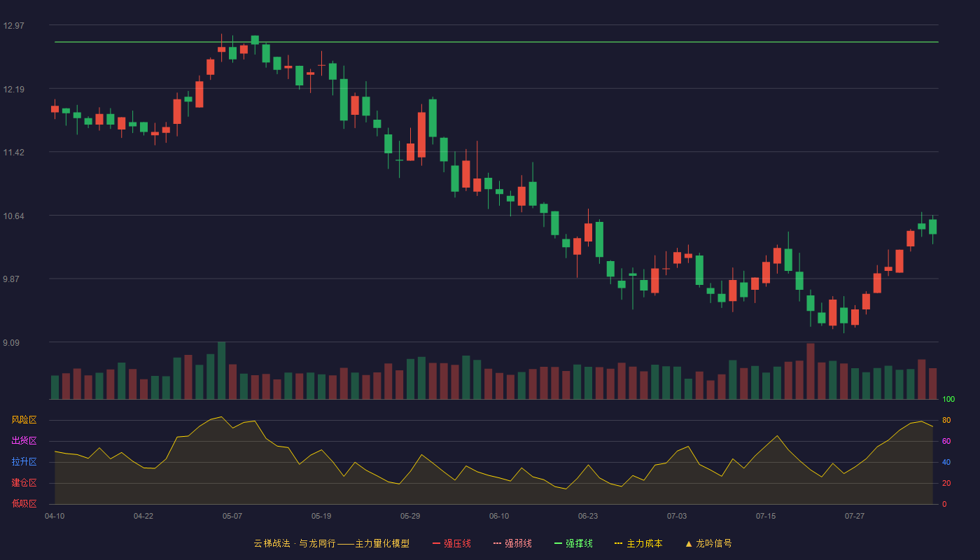Click the 05-29 date label
This screenshot has width=980, height=560.
pyautogui.click(x=410, y=516)
